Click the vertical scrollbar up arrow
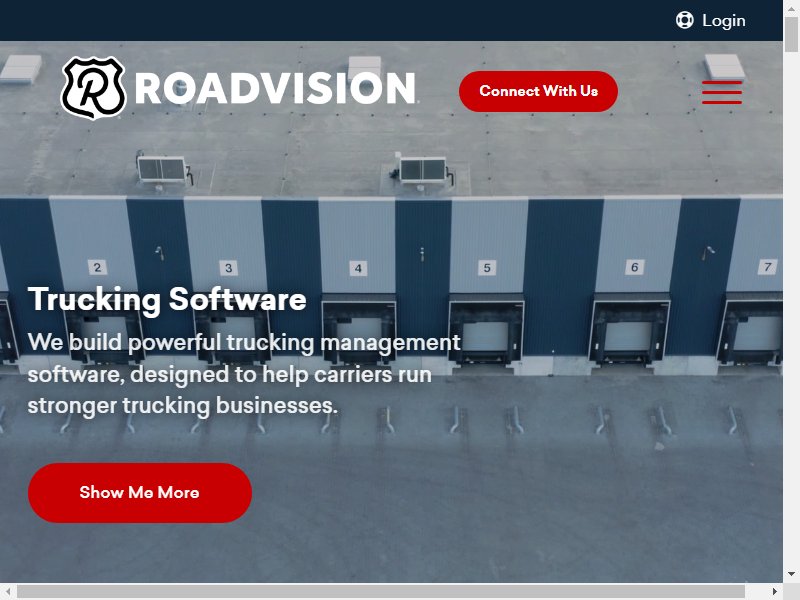 tap(791, 8)
